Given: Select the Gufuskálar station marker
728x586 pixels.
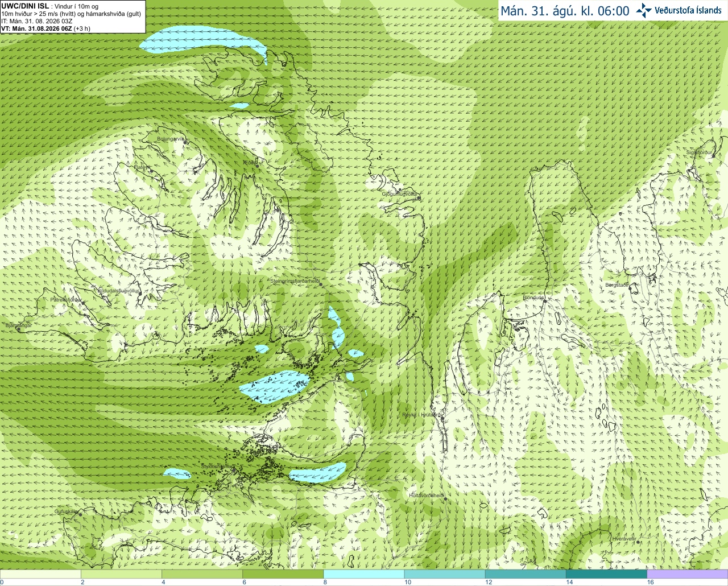Looking at the screenshot, I should [80, 514].
